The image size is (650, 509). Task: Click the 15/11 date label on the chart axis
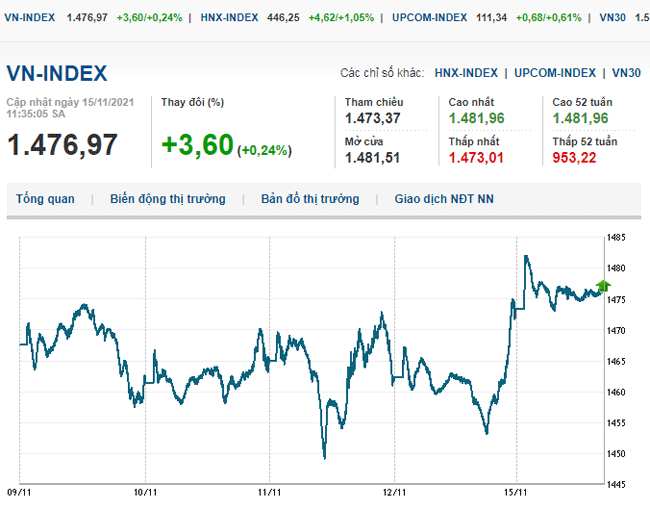[x=516, y=492]
